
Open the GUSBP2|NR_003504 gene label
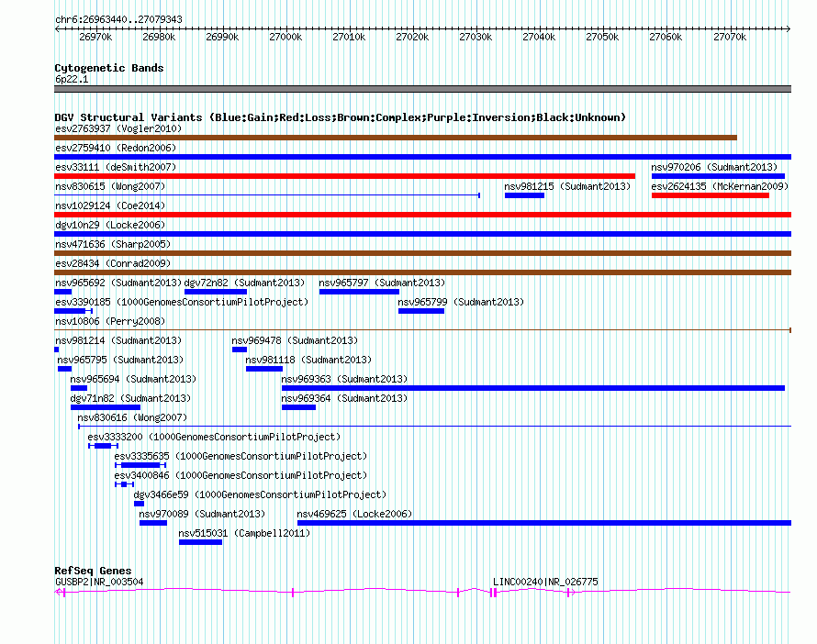(x=99, y=582)
